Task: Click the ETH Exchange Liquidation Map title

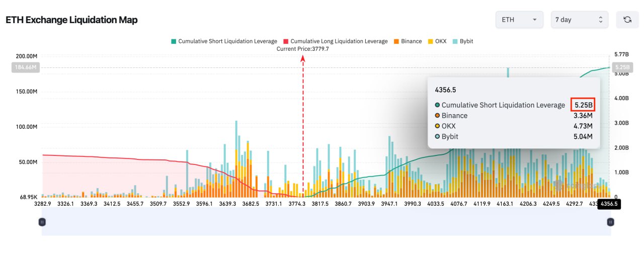Action: point(71,20)
